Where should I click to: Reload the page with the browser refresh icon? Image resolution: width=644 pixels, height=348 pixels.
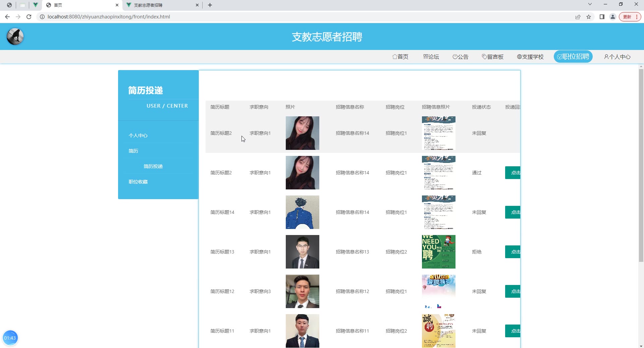click(x=29, y=17)
